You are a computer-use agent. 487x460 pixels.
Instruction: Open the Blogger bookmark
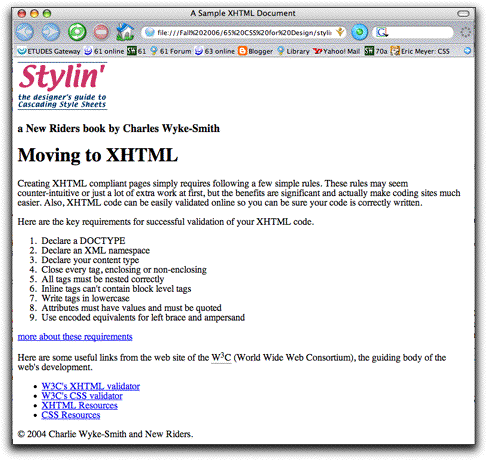pos(256,51)
